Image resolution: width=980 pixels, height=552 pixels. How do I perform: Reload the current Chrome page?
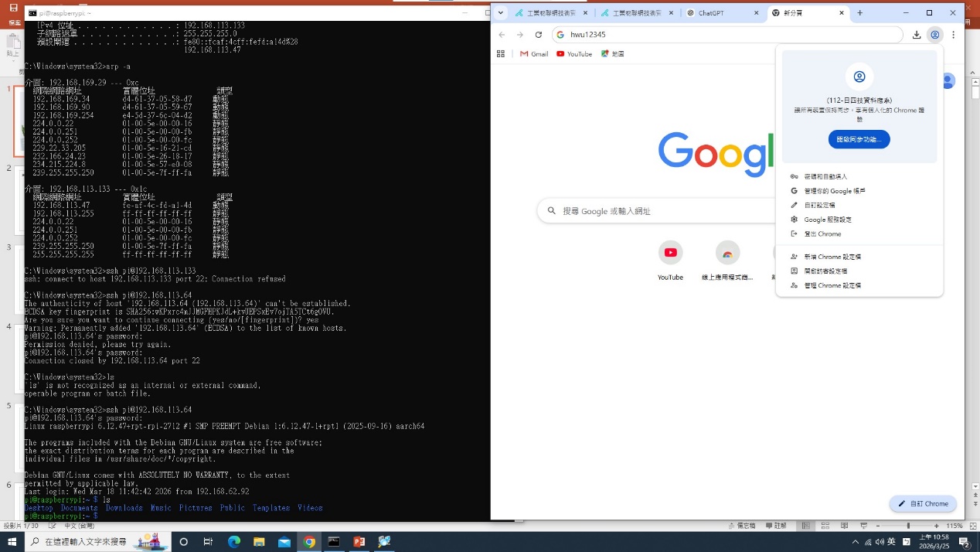[539, 35]
